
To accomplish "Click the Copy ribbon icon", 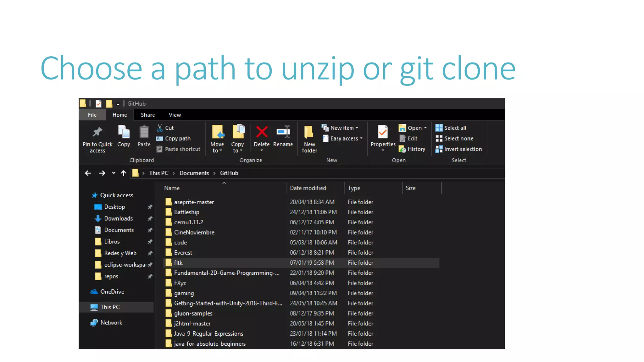I will [124, 132].
